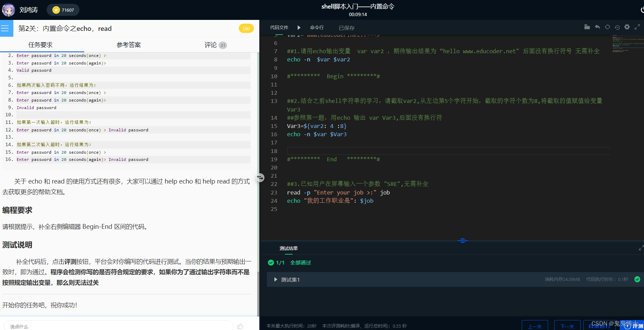Image resolution: width=644 pixels, height=330 pixels.
Task: Click the thumbs-up icon near comment box
Action: point(240,326)
